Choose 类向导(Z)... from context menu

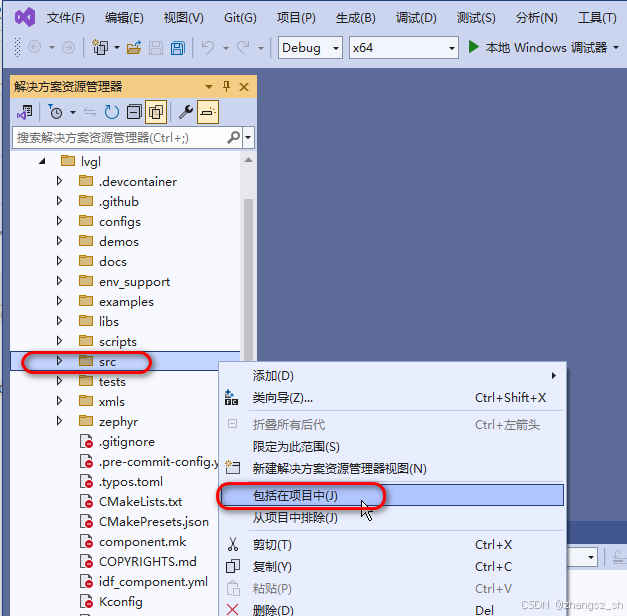[x=393, y=398]
